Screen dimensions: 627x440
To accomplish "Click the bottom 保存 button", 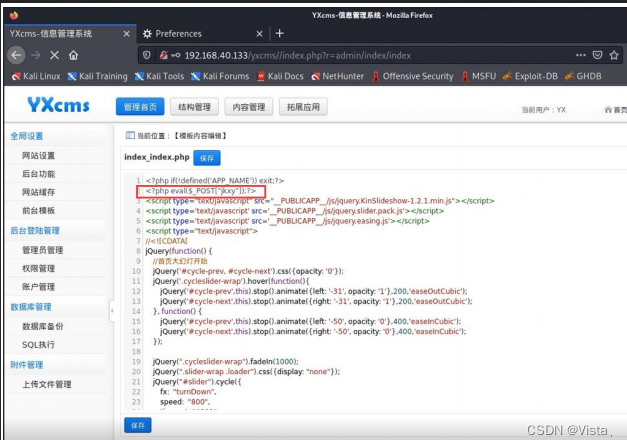I will pos(138,425).
